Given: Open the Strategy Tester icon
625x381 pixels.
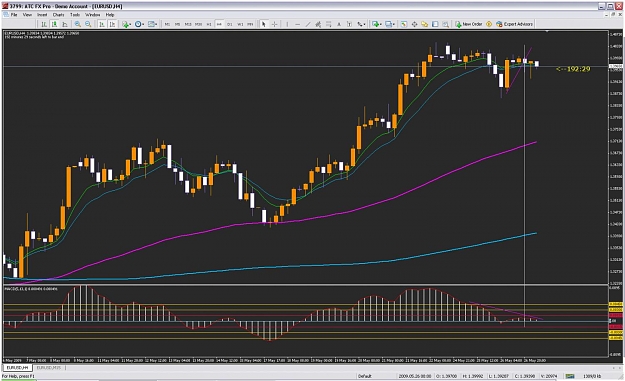Looking at the screenshot, I should pyautogui.click(x=445, y=24).
